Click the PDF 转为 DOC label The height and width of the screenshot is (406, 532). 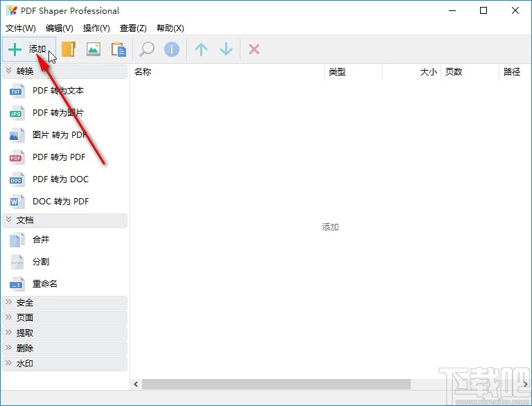pos(60,179)
